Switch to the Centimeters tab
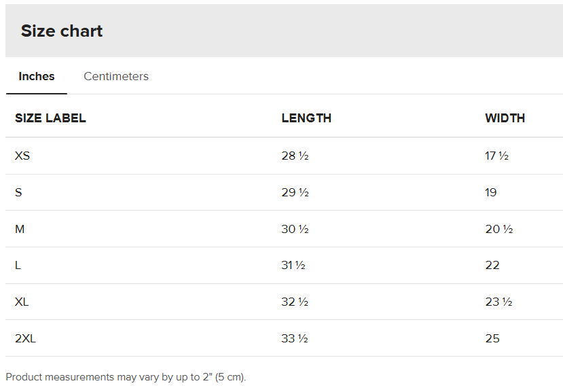 (116, 76)
